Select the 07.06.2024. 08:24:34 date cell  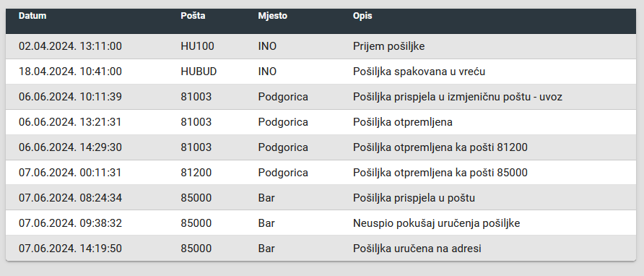pyautogui.click(x=70, y=198)
